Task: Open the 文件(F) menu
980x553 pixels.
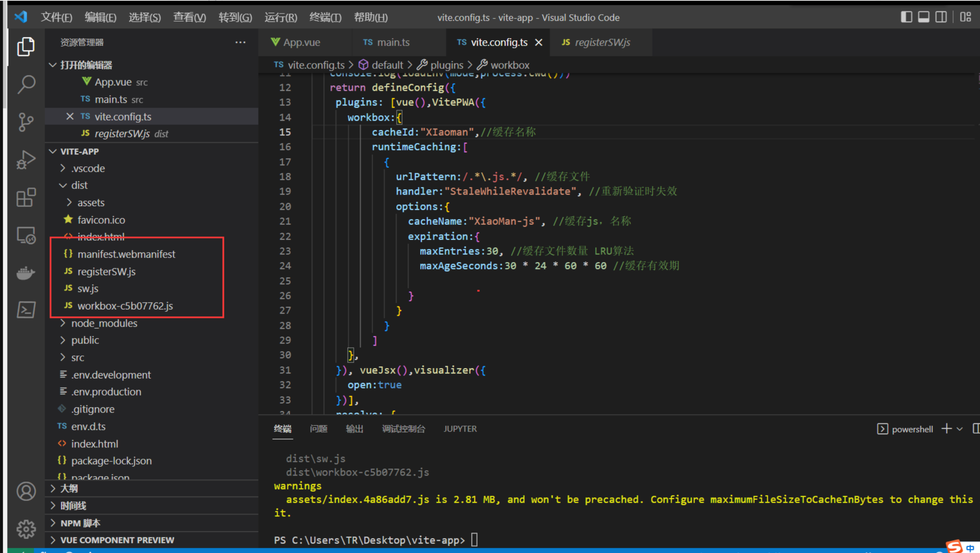Action: point(56,17)
